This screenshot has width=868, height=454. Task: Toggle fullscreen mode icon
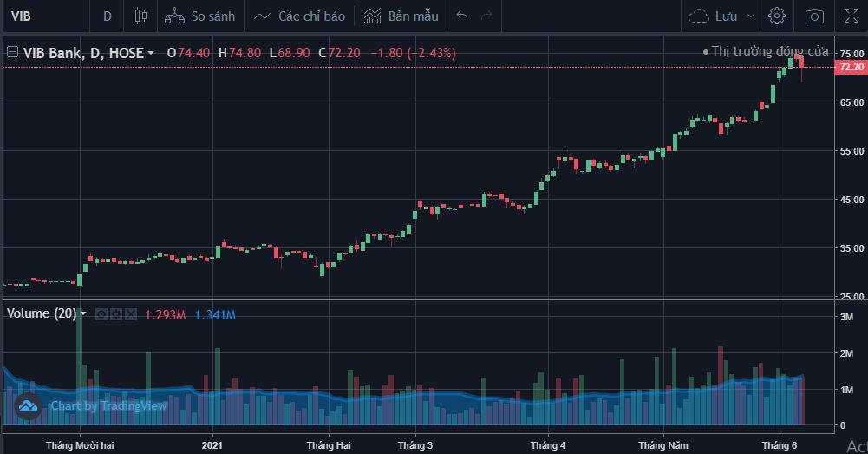click(x=852, y=16)
